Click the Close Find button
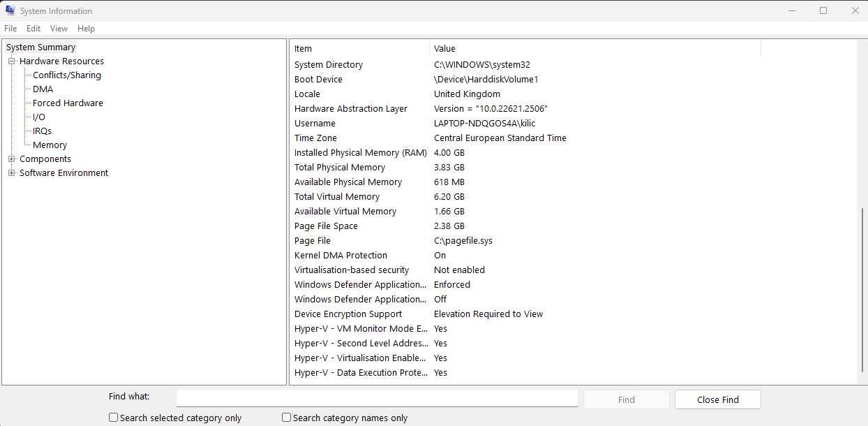 point(717,399)
